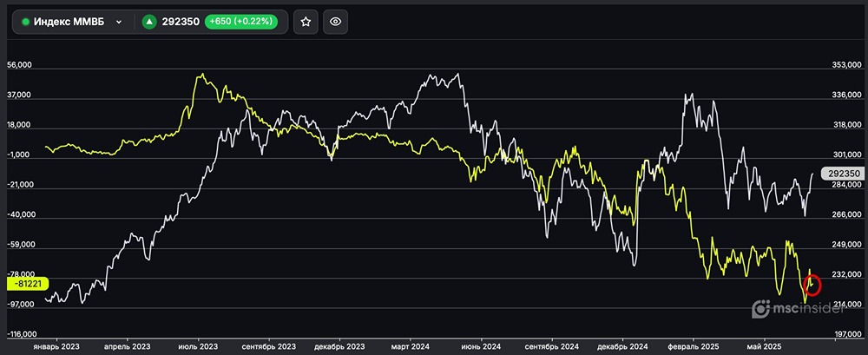Click the 336,000 right axis value
The width and height of the screenshot is (868, 355).
click(x=847, y=95)
